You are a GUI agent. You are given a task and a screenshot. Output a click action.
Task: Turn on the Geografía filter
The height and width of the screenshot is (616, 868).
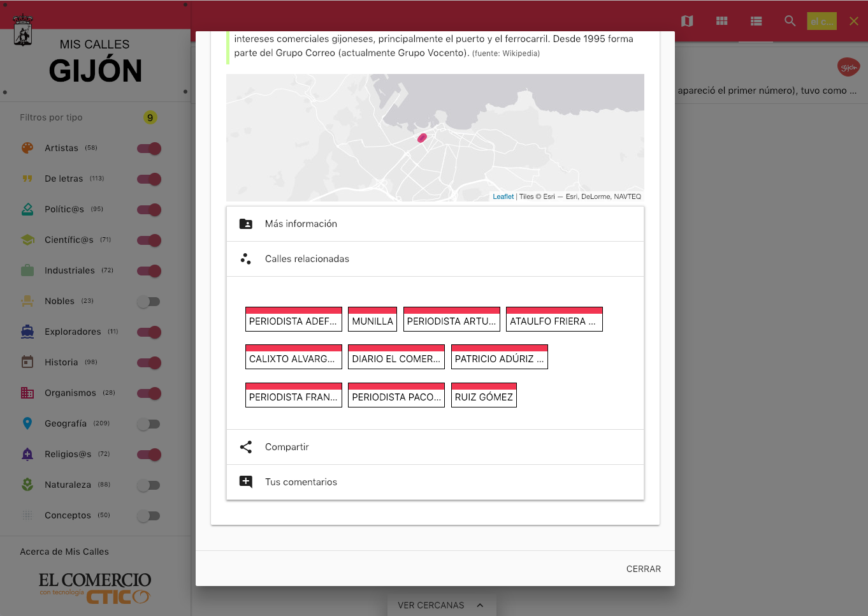[148, 424]
